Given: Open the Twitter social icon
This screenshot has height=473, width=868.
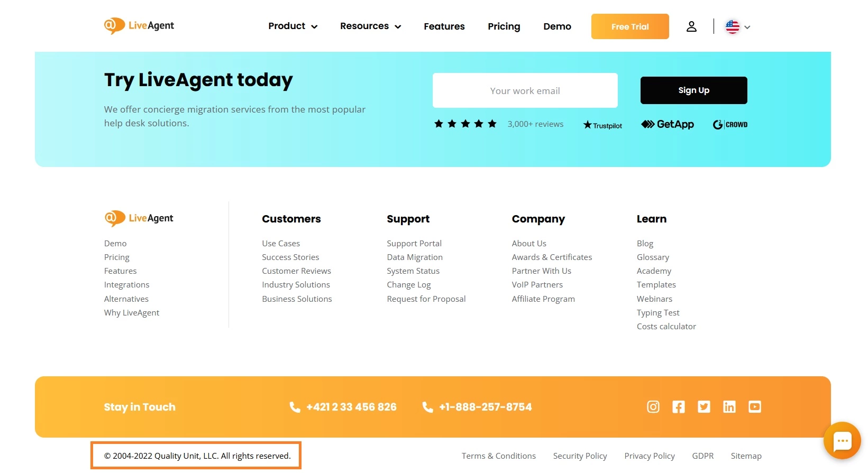Looking at the screenshot, I should pos(704,406).
